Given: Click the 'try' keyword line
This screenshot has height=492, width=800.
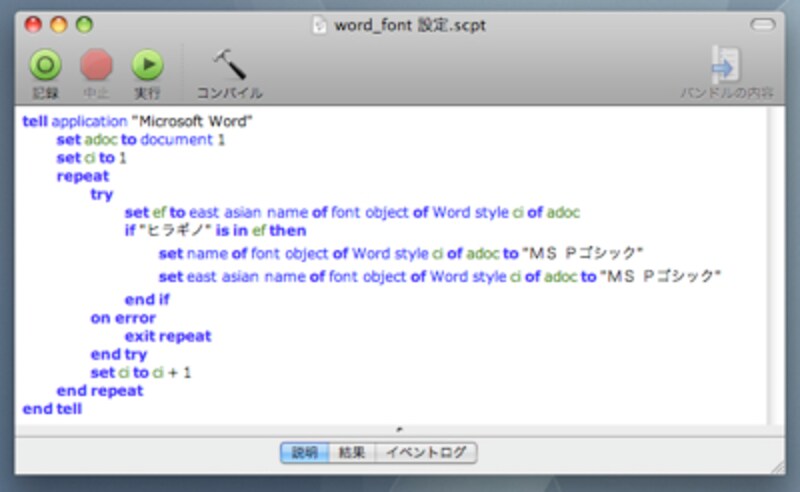Looking at the screenshot, I should point(102,194).
